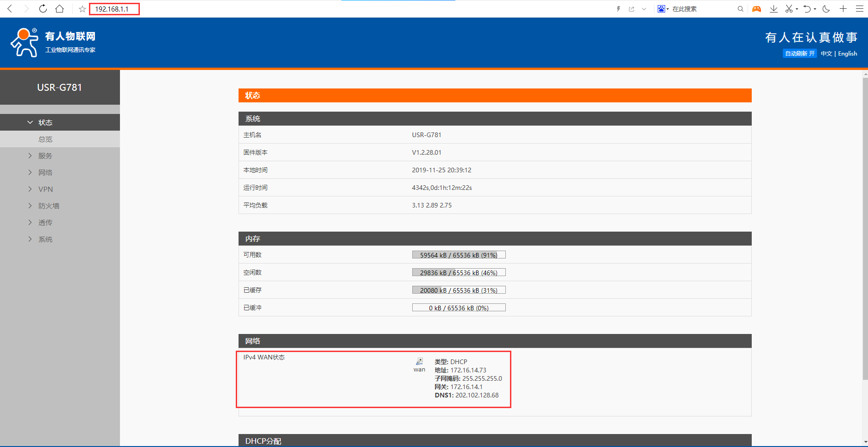
Task: Click the 可用数 memory usage bar
Action: (459, 255)
